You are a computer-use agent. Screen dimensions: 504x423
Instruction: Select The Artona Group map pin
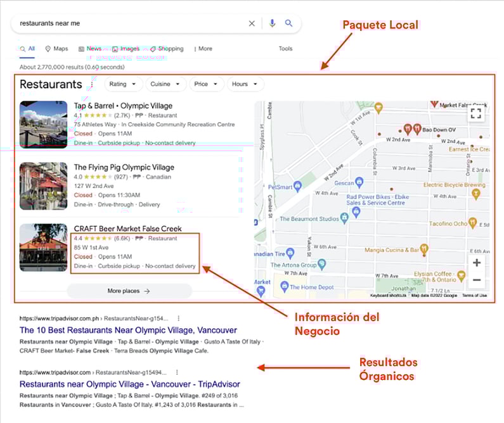pyautogui.click(x=322, y=265)
